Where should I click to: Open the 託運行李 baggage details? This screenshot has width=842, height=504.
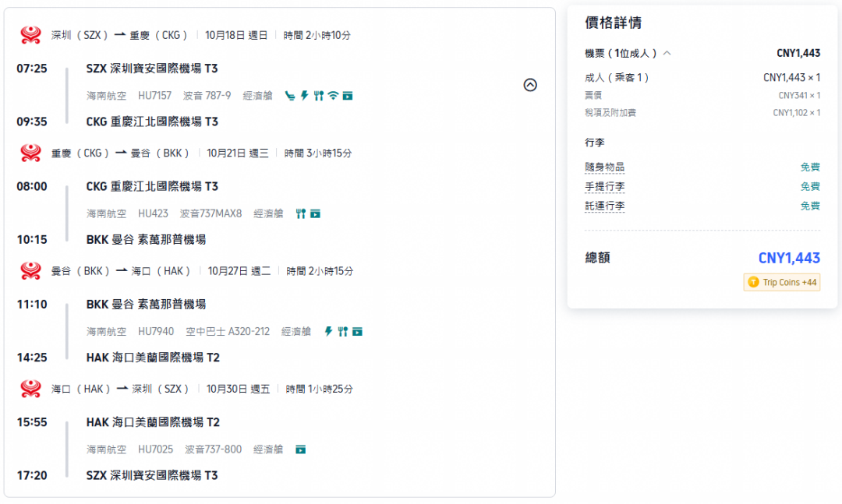pyautogui.click(x=605, y=206)
